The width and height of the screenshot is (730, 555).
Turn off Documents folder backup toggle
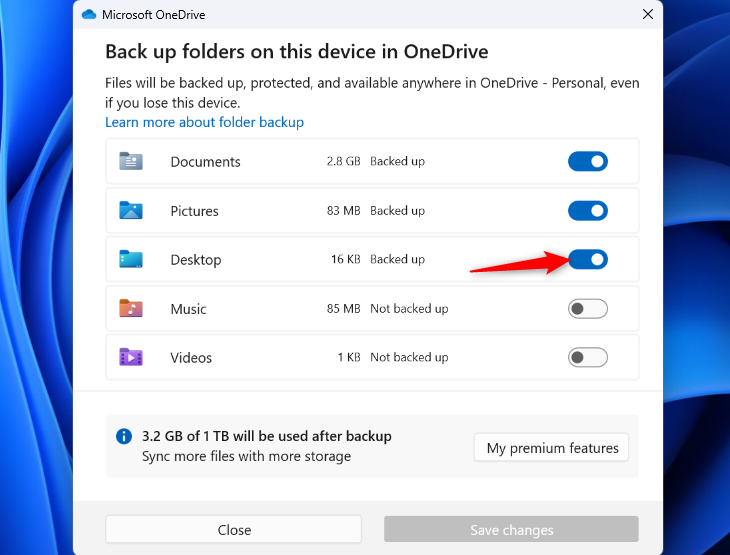pyautogui.click(x=588, y=162)
